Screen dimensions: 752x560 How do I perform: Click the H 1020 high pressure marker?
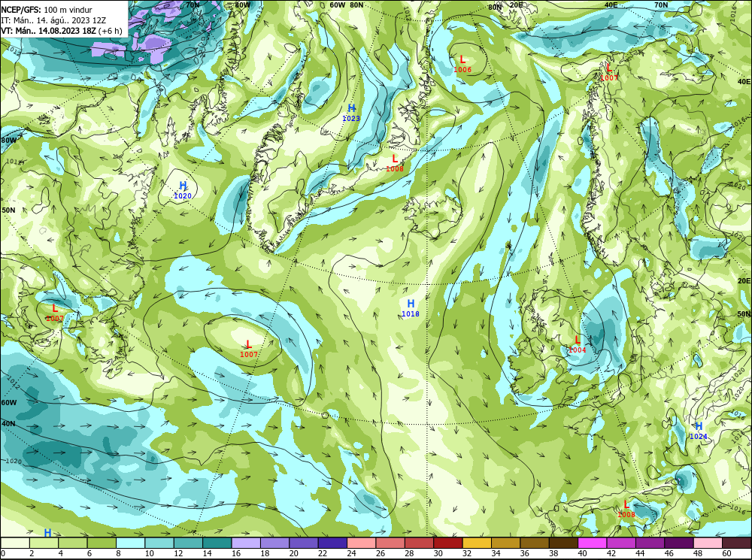[183, 190]
